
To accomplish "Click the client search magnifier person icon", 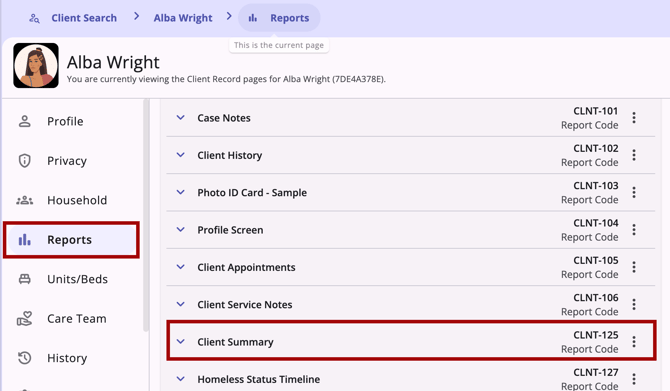I will pos(34,18).
